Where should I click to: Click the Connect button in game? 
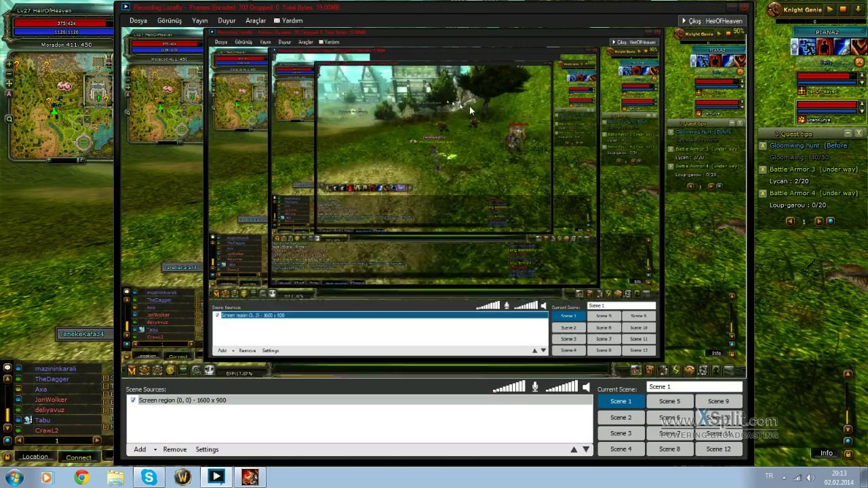click(79, 457)
